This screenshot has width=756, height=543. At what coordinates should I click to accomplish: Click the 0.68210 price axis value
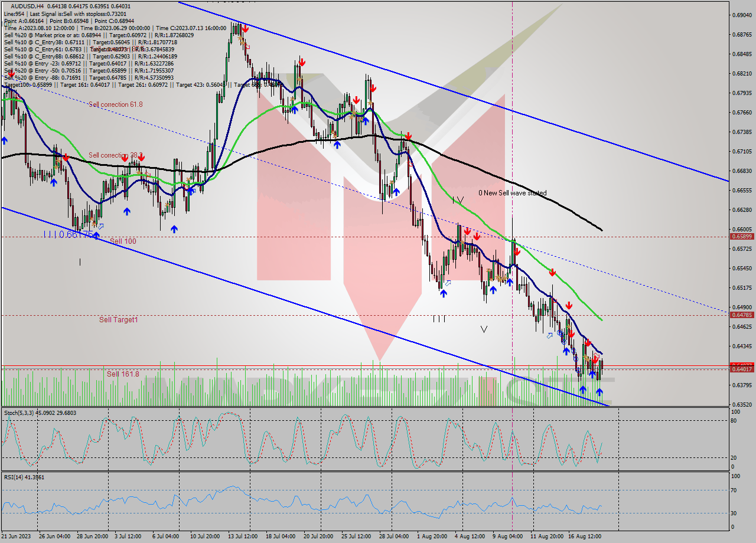point(742,73)
